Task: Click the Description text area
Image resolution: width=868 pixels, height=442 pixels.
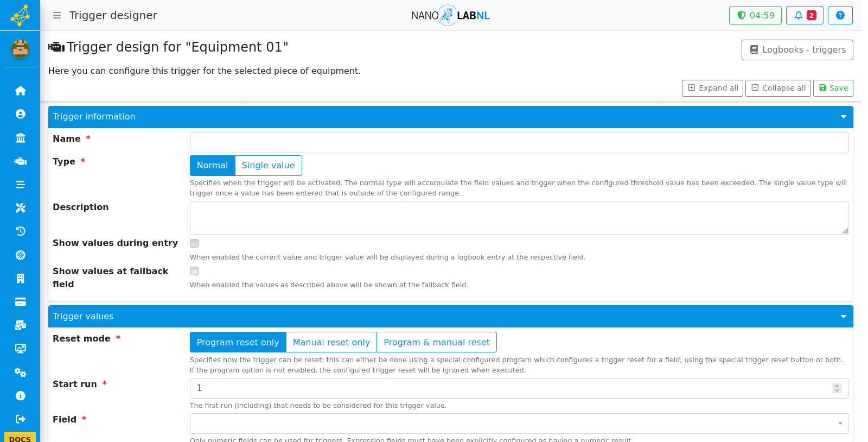Action: (x=519, y=218)
